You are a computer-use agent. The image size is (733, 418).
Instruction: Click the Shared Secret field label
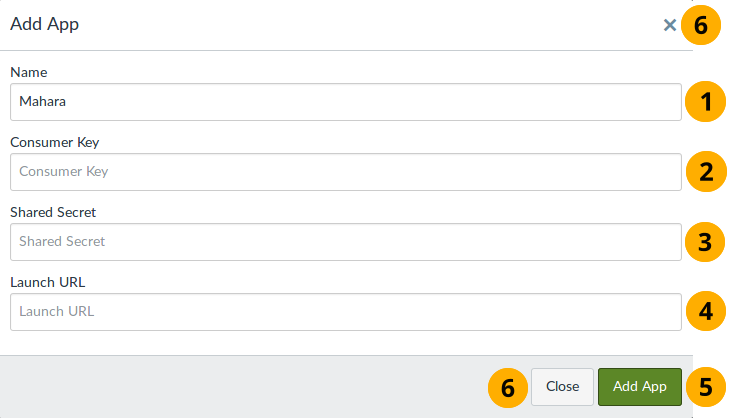53,212
